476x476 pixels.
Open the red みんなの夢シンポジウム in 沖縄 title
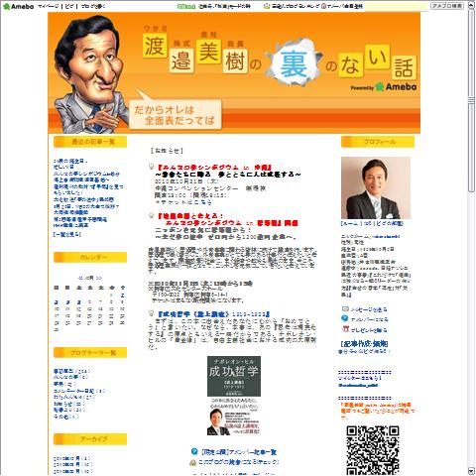[x=214, y=168]
